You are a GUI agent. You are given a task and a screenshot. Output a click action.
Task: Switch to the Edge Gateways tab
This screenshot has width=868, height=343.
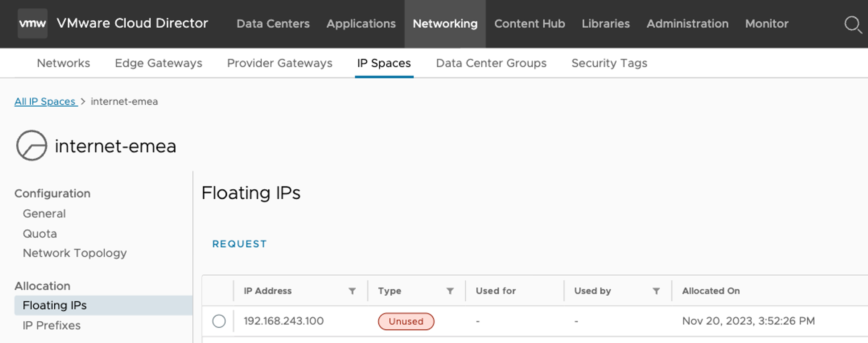coord(158,63)
